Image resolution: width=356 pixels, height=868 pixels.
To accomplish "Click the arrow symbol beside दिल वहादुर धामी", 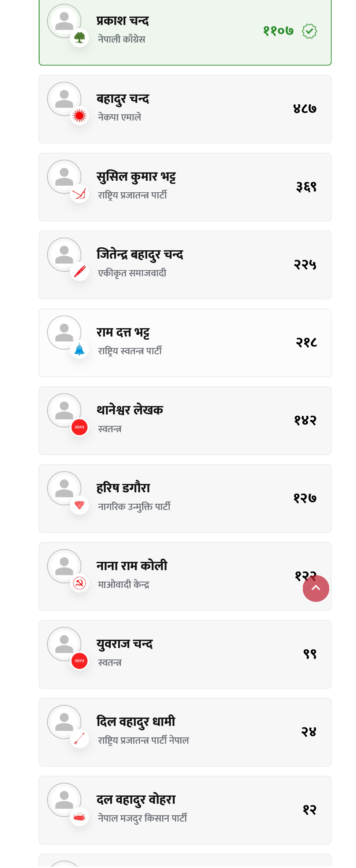I will (80, 739).
